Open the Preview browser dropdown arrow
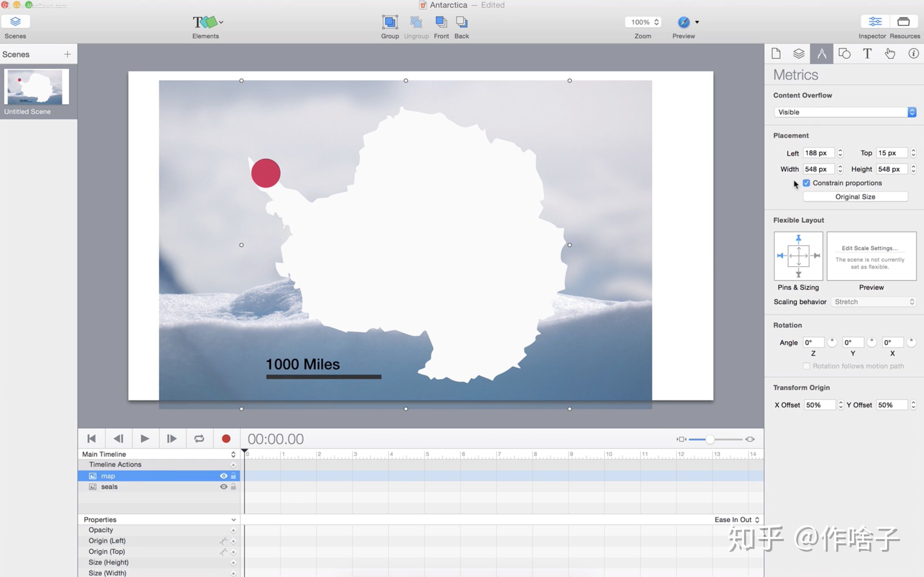Image resolution: width=924 pixels, height=577 pixels. pos(697,22)
